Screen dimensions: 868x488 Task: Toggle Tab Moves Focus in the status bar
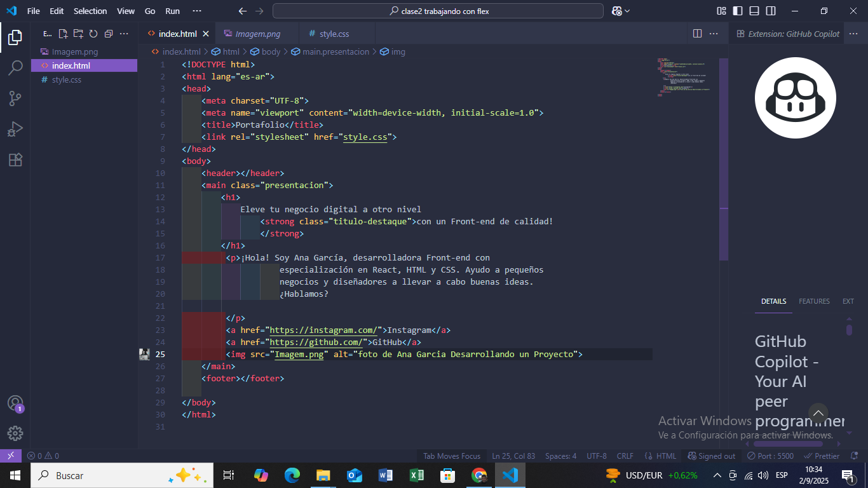[x=452, y=456]
